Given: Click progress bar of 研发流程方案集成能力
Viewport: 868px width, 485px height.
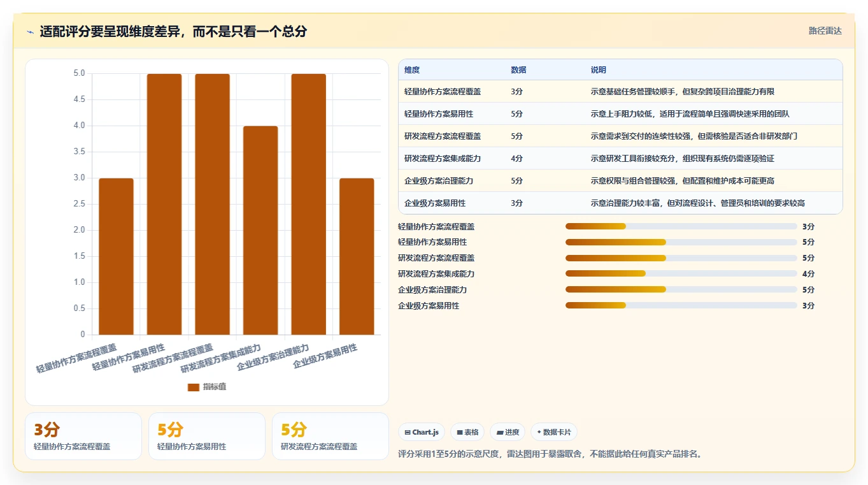Looking at the screenshot, I should pos(681,274).
